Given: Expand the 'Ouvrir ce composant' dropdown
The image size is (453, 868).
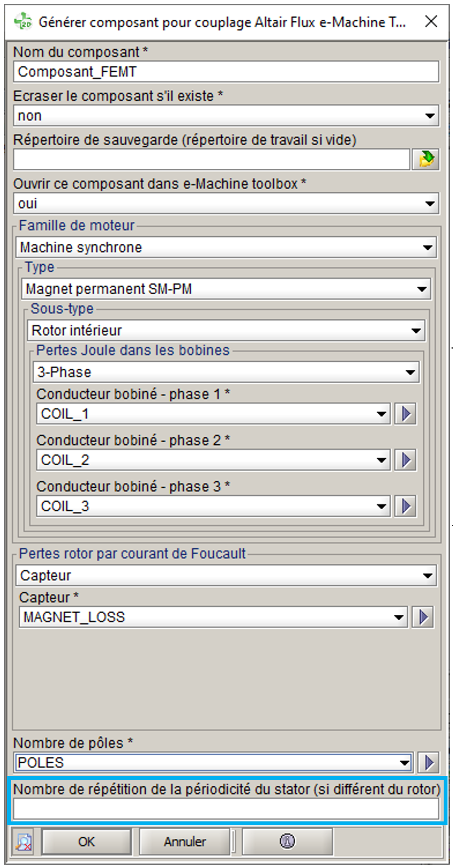Looking at the screenshot, I should (x=430, y=204).
